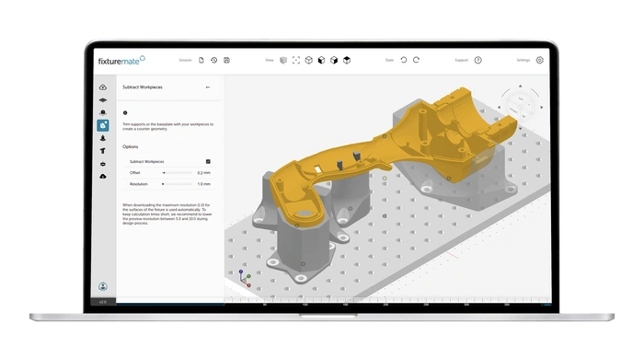
Task: Rotate view up with navigation cube arrow
Action: coord(521,86)
